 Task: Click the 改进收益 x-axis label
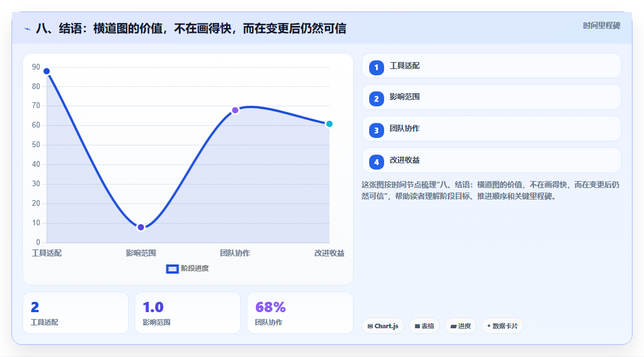(x=329, y=253)
